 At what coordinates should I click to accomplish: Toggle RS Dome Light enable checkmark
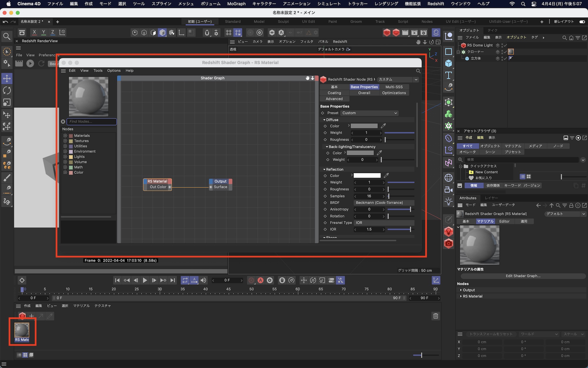click(505, 45)
